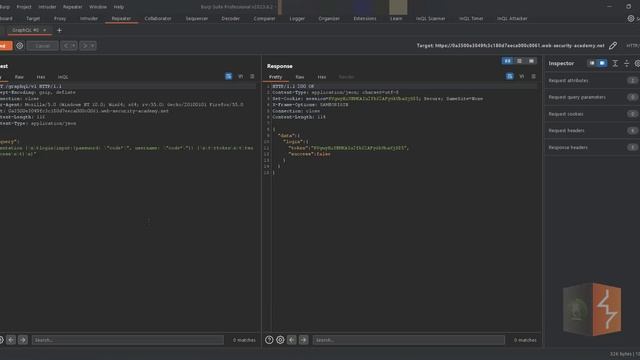Expand Request headers section

[592, 131]
